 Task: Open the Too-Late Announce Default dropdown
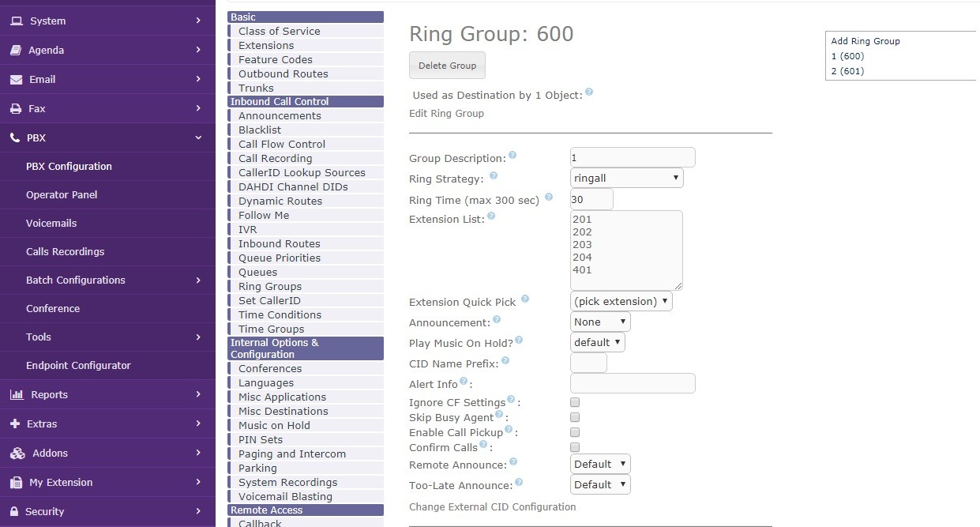click(x=600, y=484)
